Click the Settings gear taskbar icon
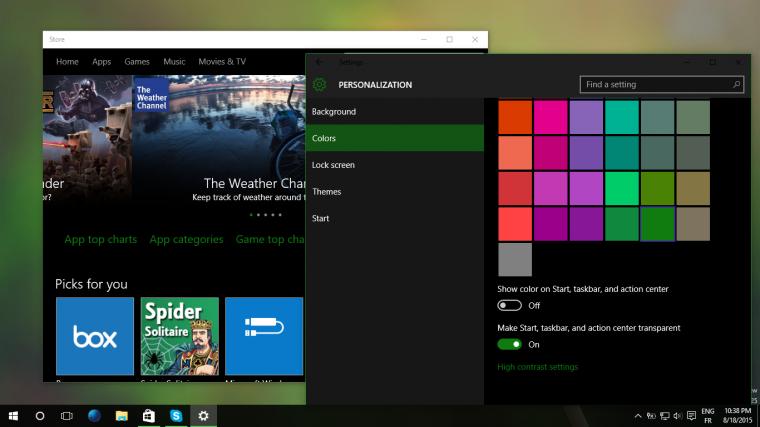The image size is (760, 427). pyautogui.click(x=203, y=416)
